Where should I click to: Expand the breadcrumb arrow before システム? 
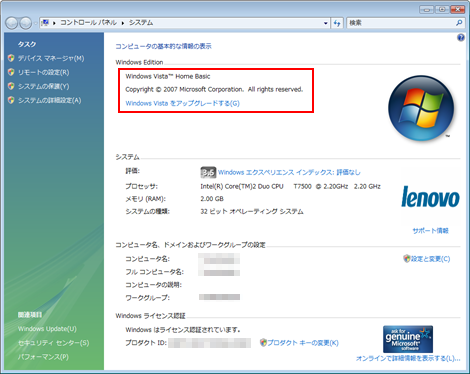pos(123,23)
